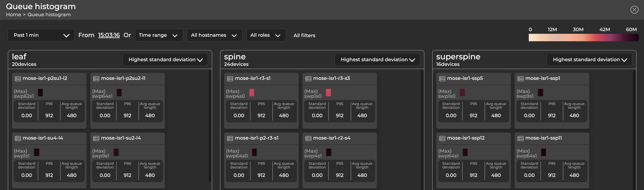Select the device icon for mose-isr1-p2-r3-s1

pos(230,138)
